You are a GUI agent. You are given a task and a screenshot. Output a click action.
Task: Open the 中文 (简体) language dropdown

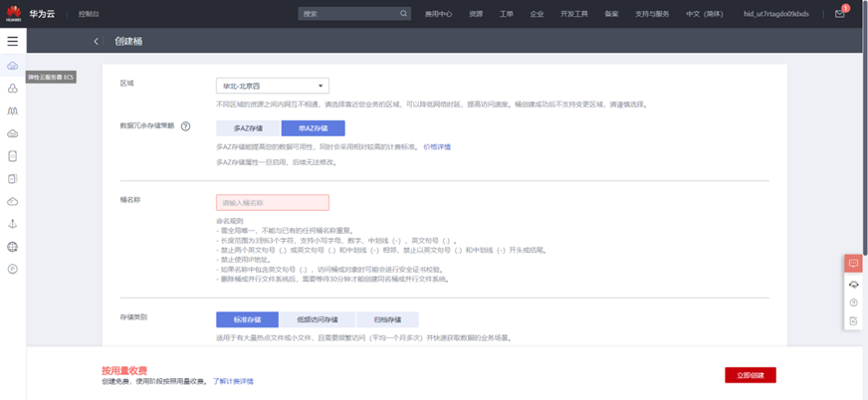click(704, 14)
